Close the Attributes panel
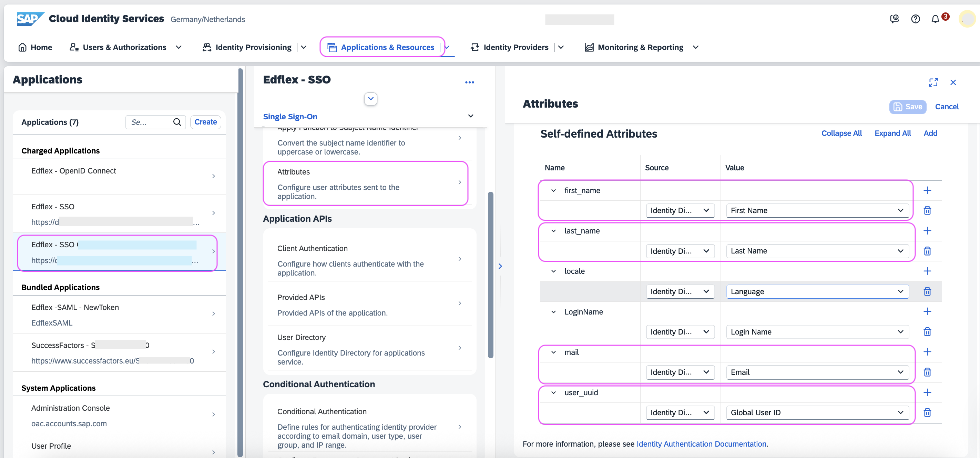This screenshot has height=458, width=980. pos(953,82)
